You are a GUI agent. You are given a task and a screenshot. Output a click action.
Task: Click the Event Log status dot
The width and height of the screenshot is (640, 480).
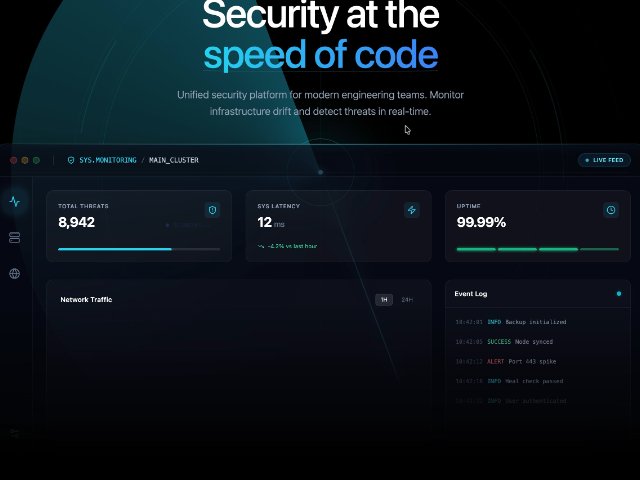619,294
